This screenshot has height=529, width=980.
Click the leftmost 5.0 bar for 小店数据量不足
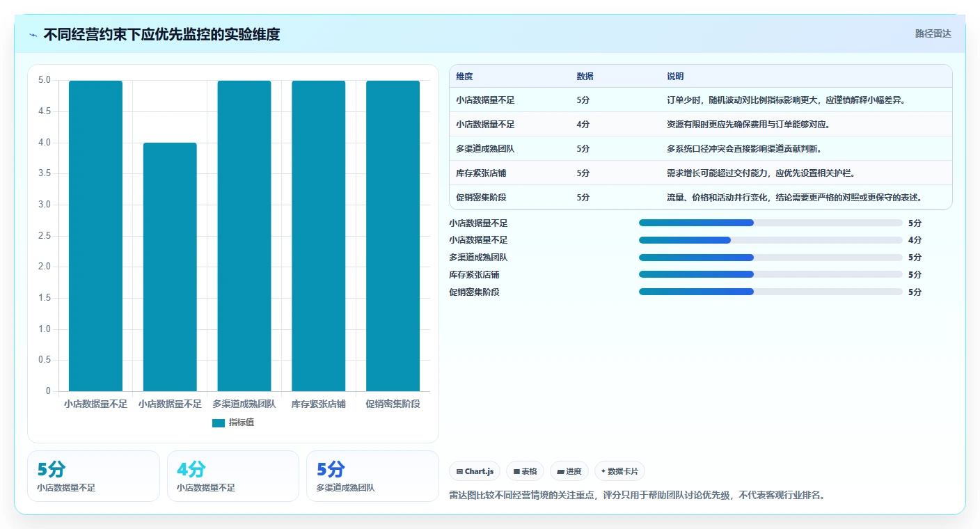coord(95,235)
